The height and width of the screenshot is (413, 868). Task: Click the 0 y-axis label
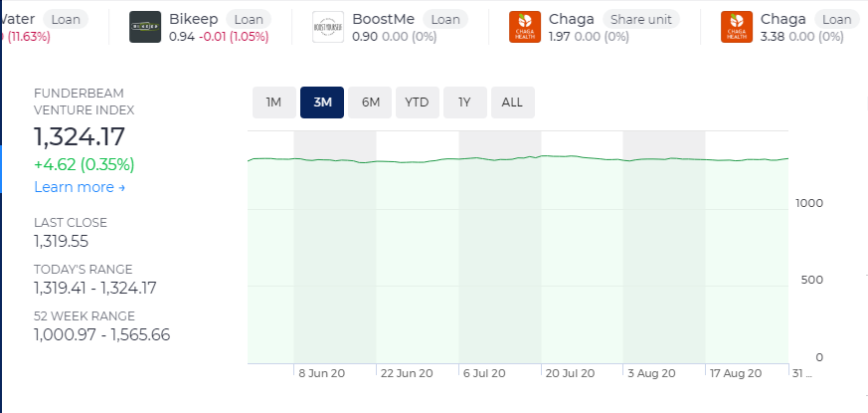pos(819,357)
